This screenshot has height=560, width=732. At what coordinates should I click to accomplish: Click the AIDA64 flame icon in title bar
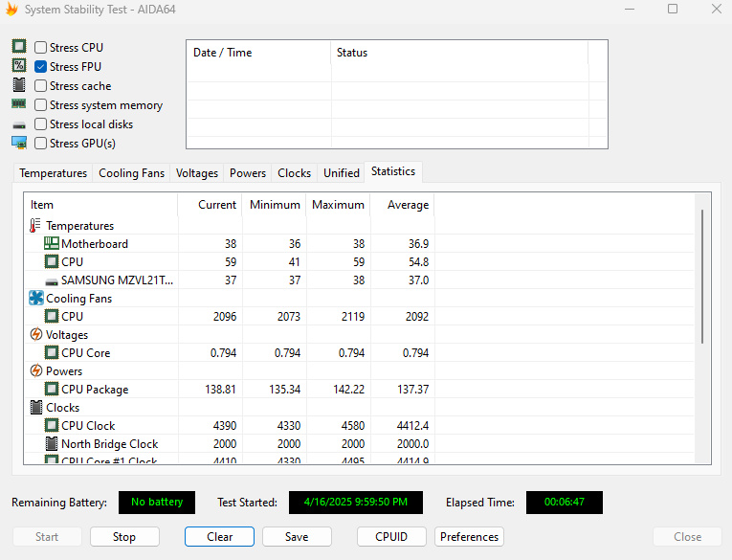point(11,9)
